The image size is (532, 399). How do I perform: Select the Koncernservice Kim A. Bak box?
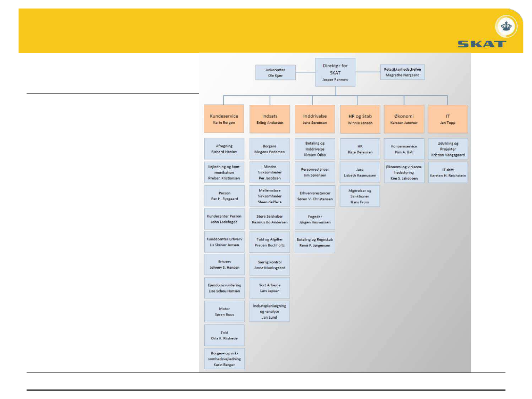404,148
